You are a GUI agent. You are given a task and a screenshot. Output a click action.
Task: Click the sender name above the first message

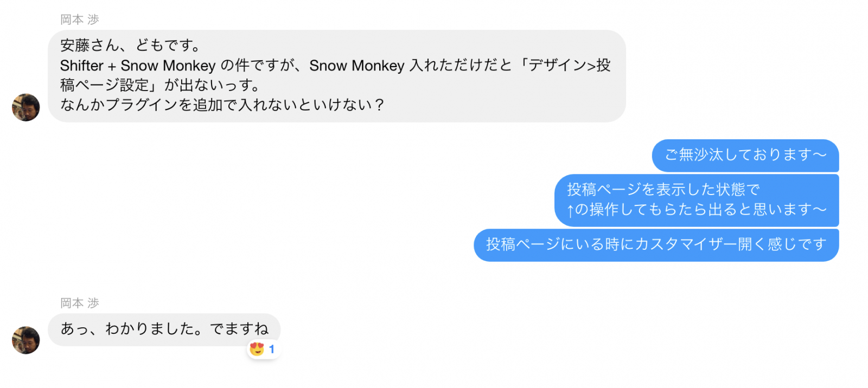80,20
